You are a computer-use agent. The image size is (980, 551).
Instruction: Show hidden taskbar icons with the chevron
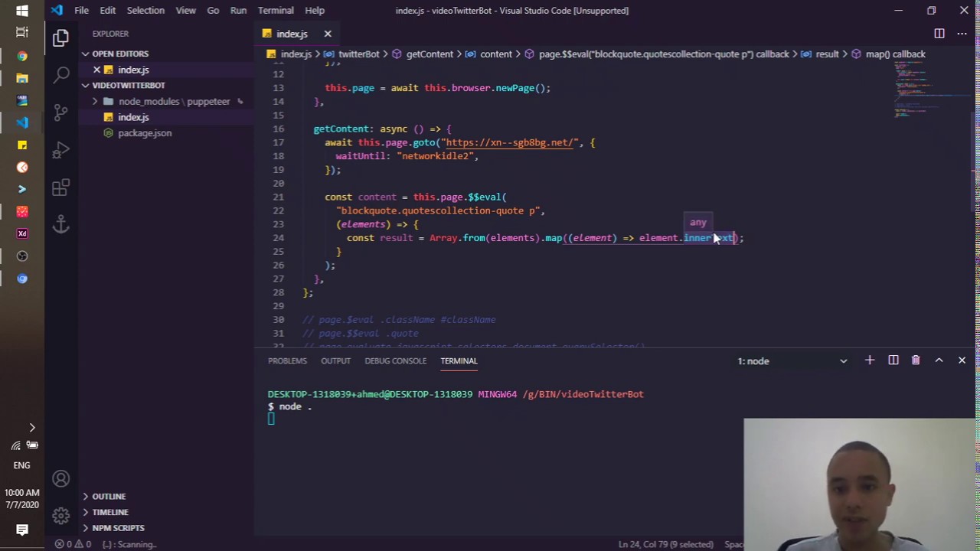click(32, 428)
